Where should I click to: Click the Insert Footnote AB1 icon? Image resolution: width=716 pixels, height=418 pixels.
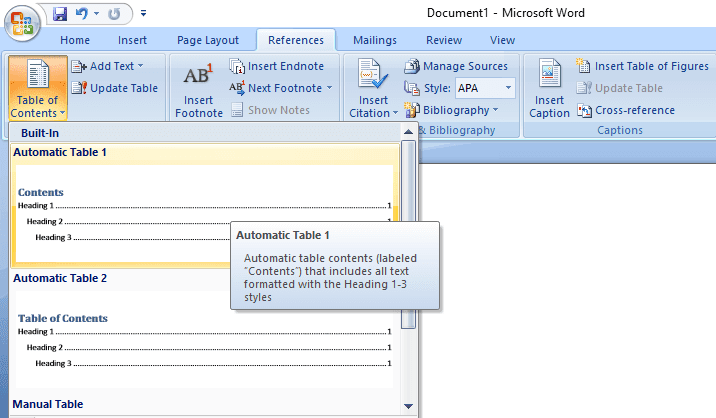click(198, 75)
